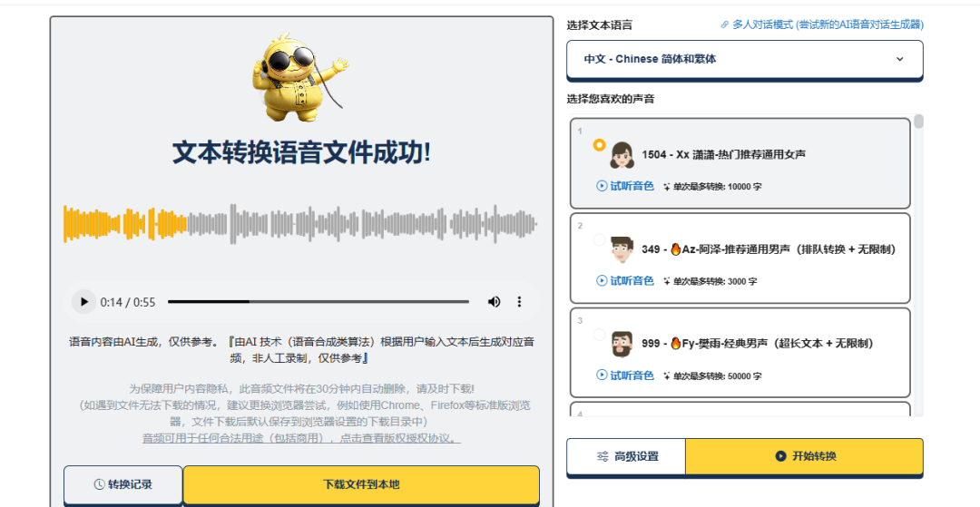Seek along the audio player progress bar
This screenshot has height=507, width=980.
point(318,302)
